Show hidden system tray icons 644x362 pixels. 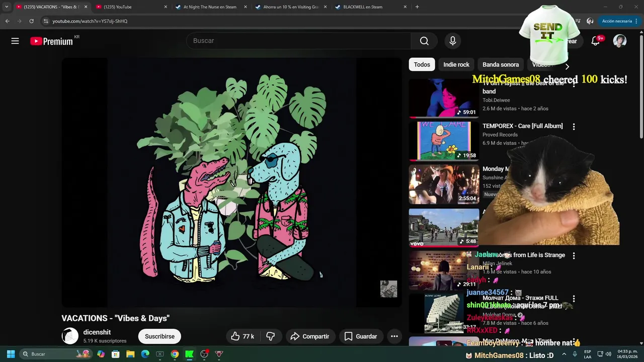564,354
